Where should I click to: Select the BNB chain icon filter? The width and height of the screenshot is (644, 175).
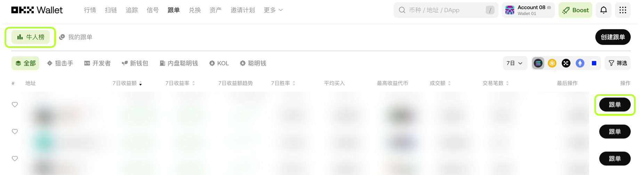click(552, 63)
